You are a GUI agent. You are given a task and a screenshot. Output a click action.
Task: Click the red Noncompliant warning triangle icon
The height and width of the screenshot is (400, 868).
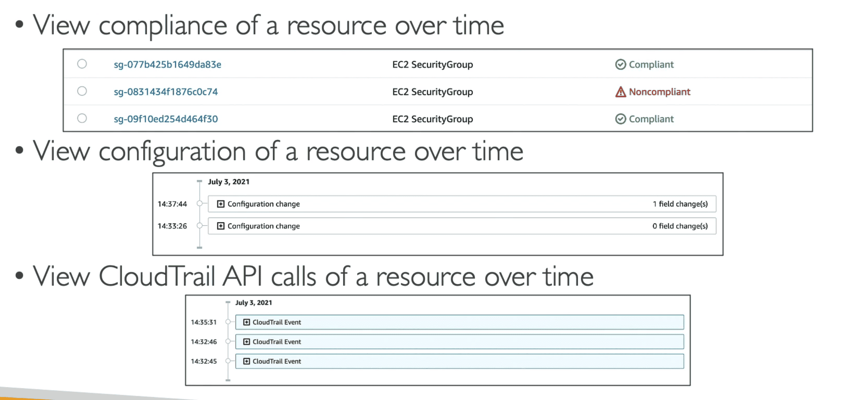[x=620, y=92]
